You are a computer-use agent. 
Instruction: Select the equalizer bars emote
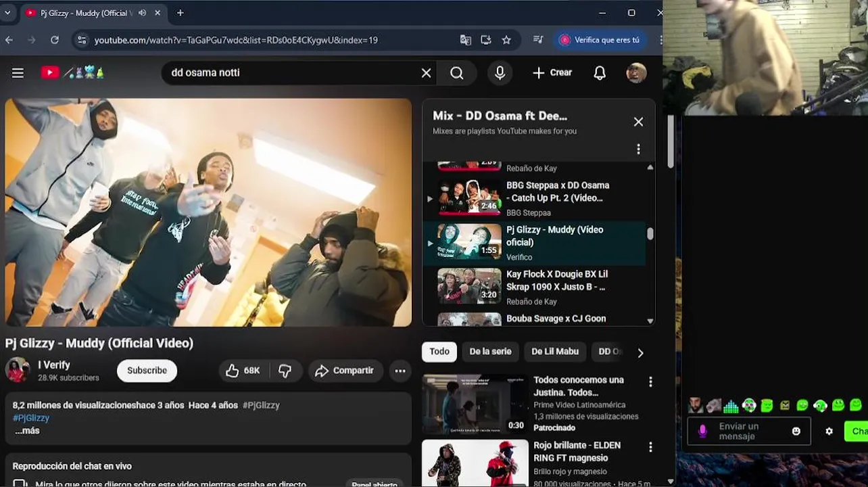pos(731,406)
